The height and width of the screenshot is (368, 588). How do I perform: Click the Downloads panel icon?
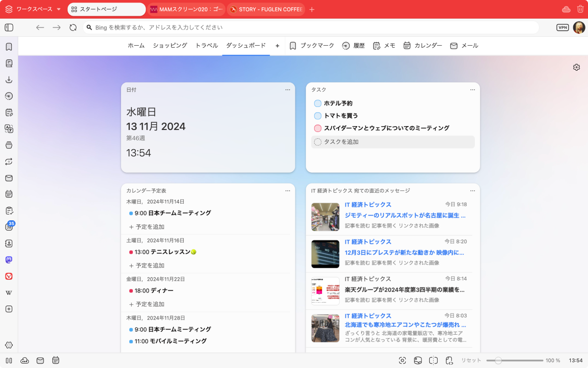pos(9,79)
